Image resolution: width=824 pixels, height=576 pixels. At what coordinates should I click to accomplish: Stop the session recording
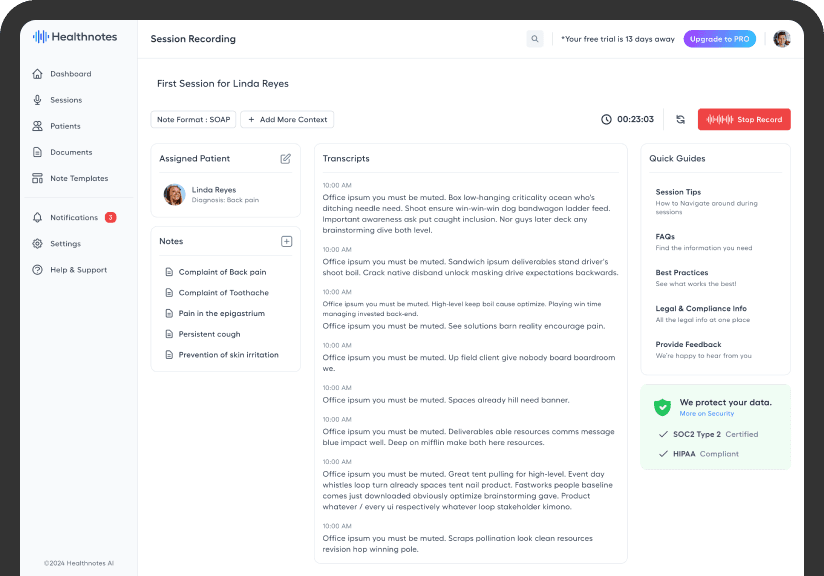[x=744, y=119]
